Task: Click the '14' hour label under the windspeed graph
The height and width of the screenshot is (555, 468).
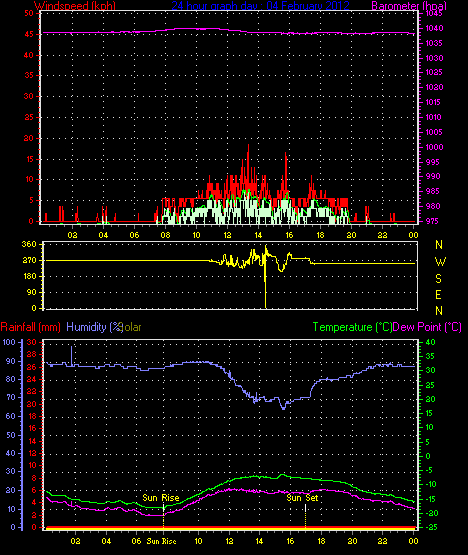Action: point(258,235)
